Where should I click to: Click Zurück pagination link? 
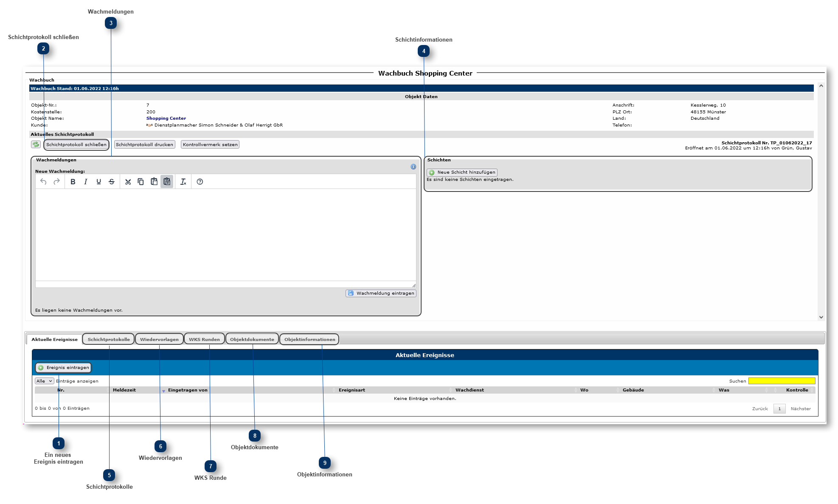(760, 409)
